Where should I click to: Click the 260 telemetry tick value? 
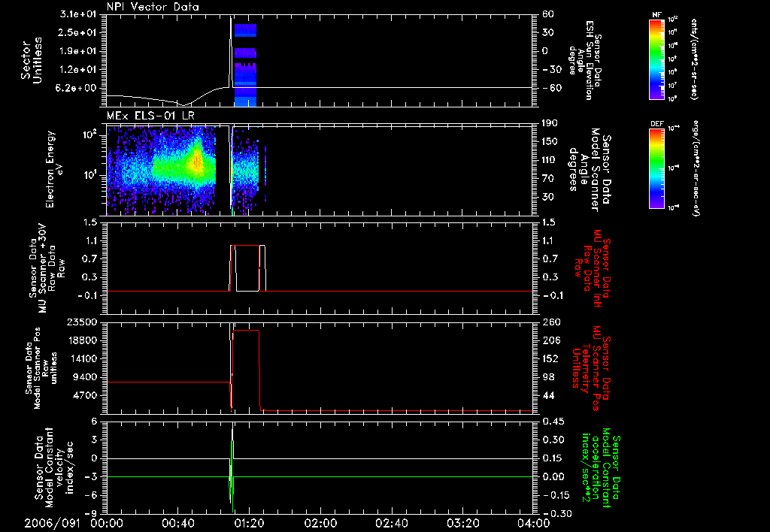tap(551, 322)
